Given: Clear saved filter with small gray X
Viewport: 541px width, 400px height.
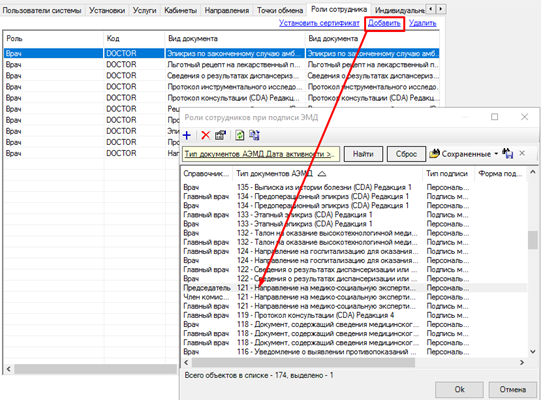Looking at the screenshot, I should click(x=522, y=153).
